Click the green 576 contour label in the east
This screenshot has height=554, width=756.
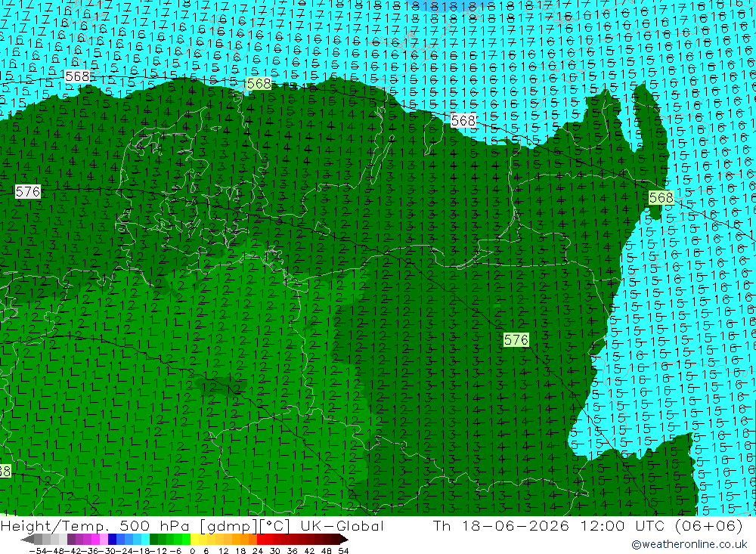click(x=516, y=339)
